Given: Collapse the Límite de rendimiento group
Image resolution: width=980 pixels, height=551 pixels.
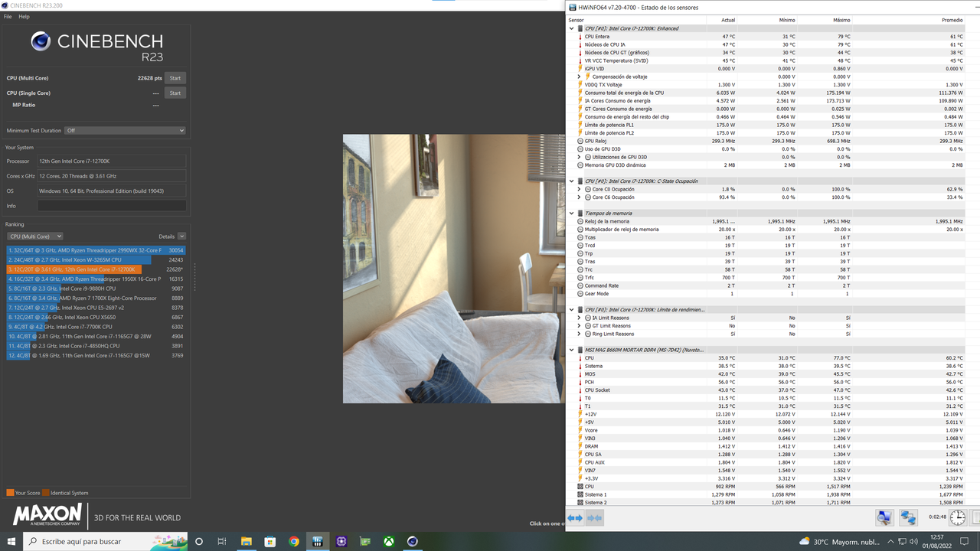Looking at the screenshot, I should pyautogui.click(x=571, y=310).
